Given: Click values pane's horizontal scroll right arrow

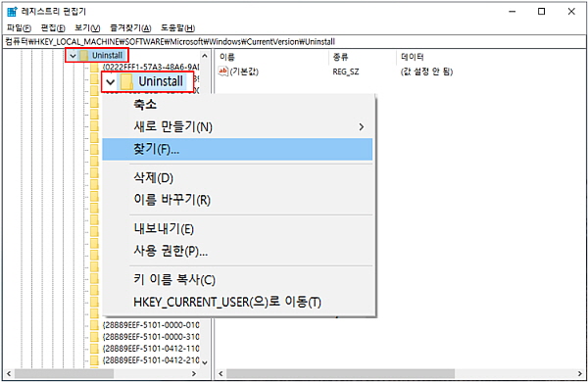Looking at the screenshot, I should [x=580, y=374].
